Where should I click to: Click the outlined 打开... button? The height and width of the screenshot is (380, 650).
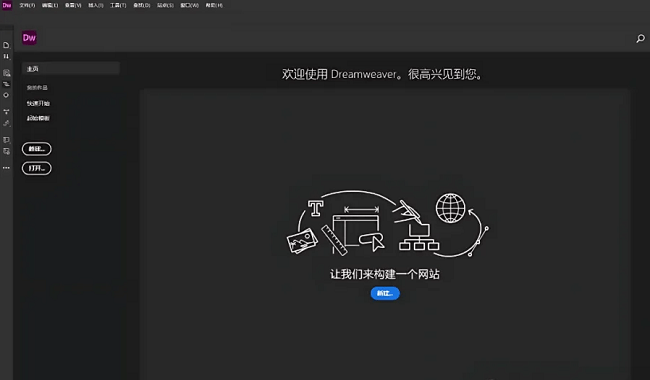[36, 168]
